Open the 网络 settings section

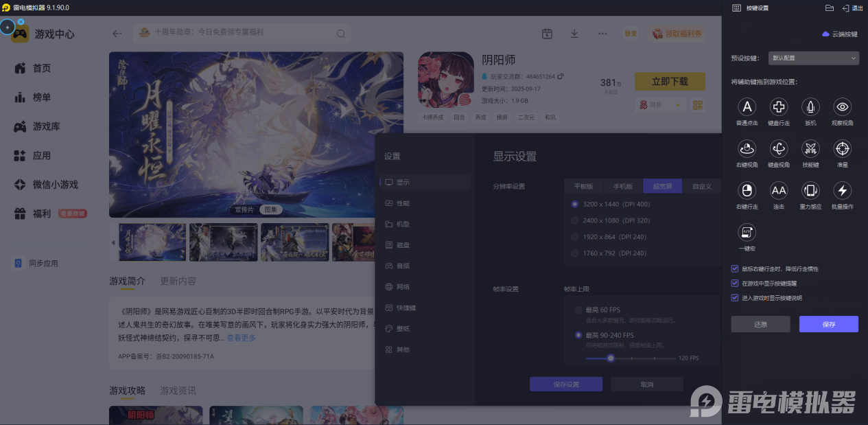[425, 286]
